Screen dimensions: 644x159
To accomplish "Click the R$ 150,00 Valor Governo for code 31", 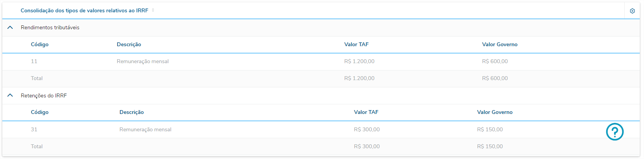I will (x=490, y=130).
